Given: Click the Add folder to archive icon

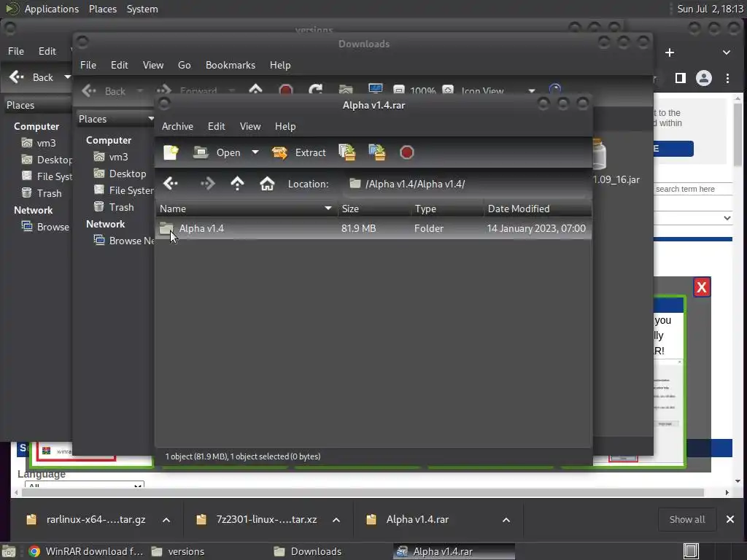Looking at the screenshot, I should coord(377,152).
